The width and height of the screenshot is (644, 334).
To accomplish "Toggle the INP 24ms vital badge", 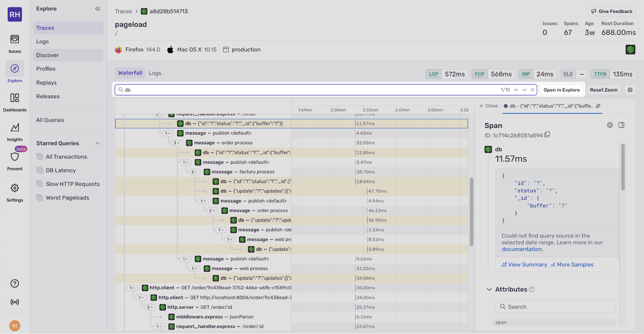I will pos(525,74).
